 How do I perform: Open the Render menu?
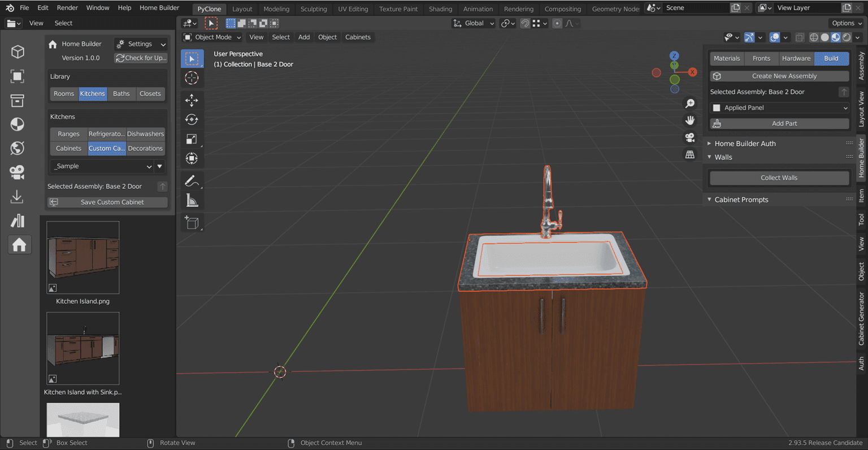click(67, 8)
